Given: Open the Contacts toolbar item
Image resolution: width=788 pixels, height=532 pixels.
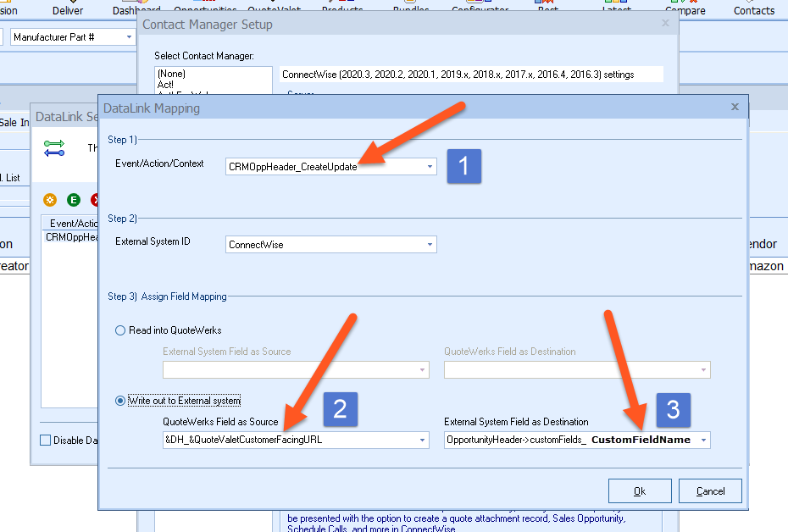Looking at the screenshot, I should coord(754,10).
